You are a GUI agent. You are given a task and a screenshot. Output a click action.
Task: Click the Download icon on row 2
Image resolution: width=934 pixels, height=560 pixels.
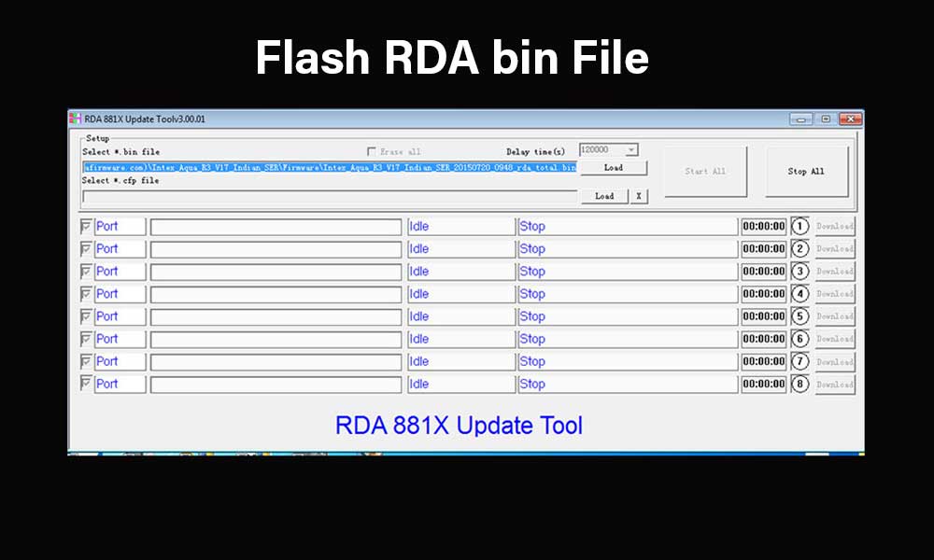(x=833, y=248)
